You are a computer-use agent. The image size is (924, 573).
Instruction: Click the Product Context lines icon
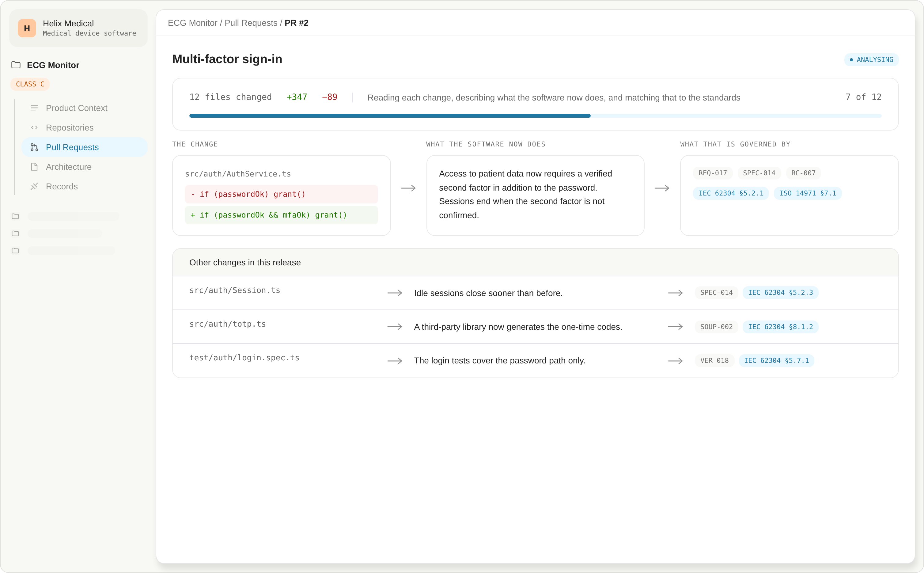[x=34, y=108]
